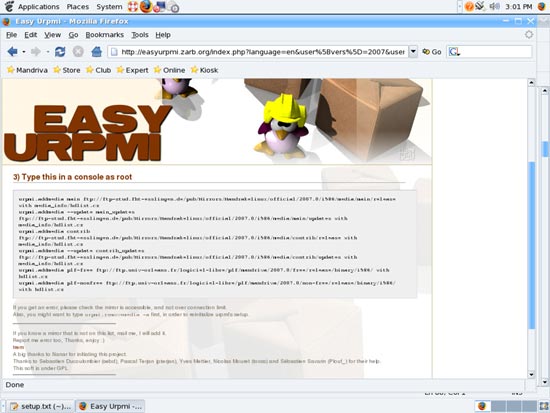Click the page scrollbar up arrow
Viewport: 550px width, 413px height.
(531, 82)
